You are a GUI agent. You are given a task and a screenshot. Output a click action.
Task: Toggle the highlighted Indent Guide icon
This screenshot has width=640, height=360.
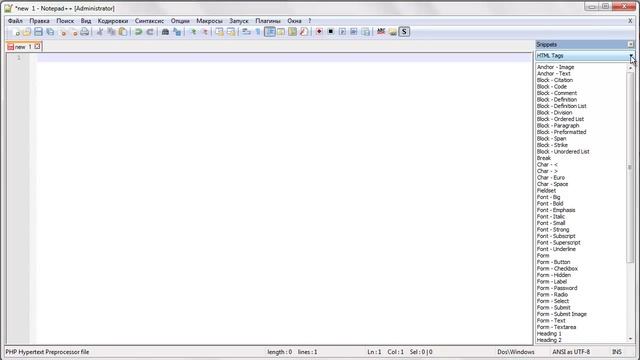pos(269,32)
